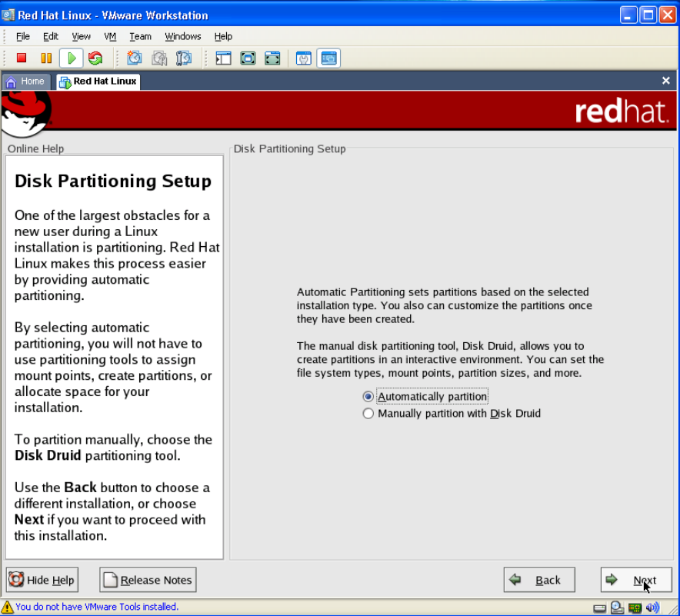Viewport: 680px width, 616px height.
Task: Open the Release Notes
Action: [148, 580]
